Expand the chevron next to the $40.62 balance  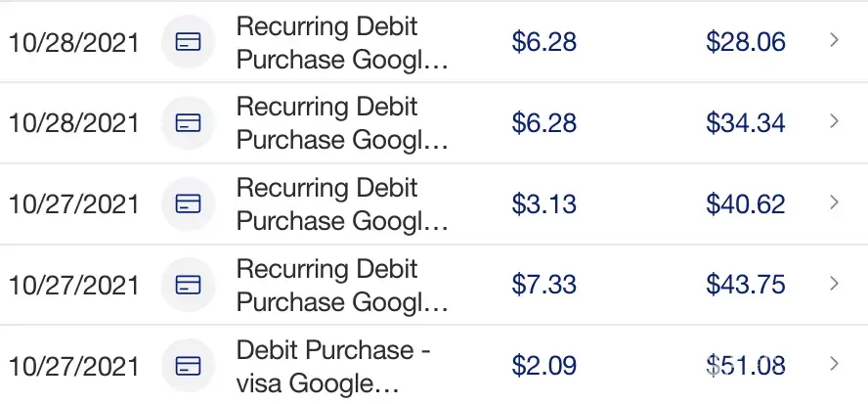[x=834, y=202]
